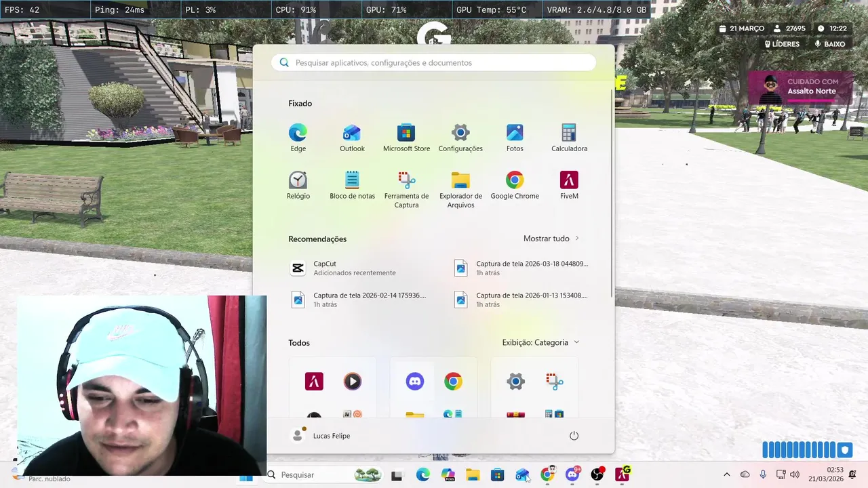Viewport: 868px width, 488px height.
Task: Open Explorador de Arquivos from pinned
Action: point(460,190)
